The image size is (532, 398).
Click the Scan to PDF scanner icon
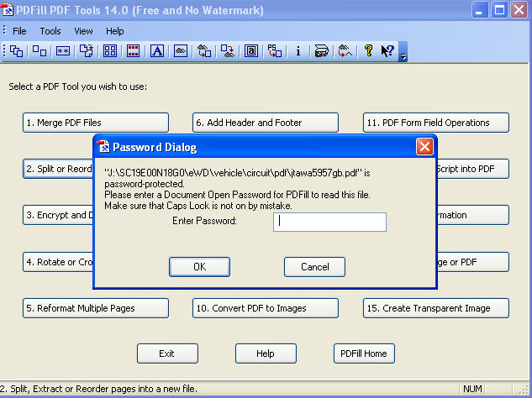click(321, 51)
